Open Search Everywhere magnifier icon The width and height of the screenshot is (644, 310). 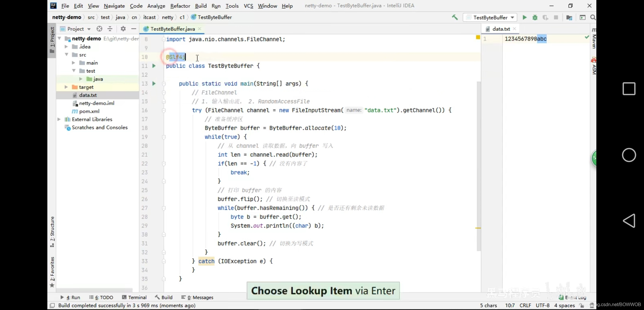click(x=593, y=18)
